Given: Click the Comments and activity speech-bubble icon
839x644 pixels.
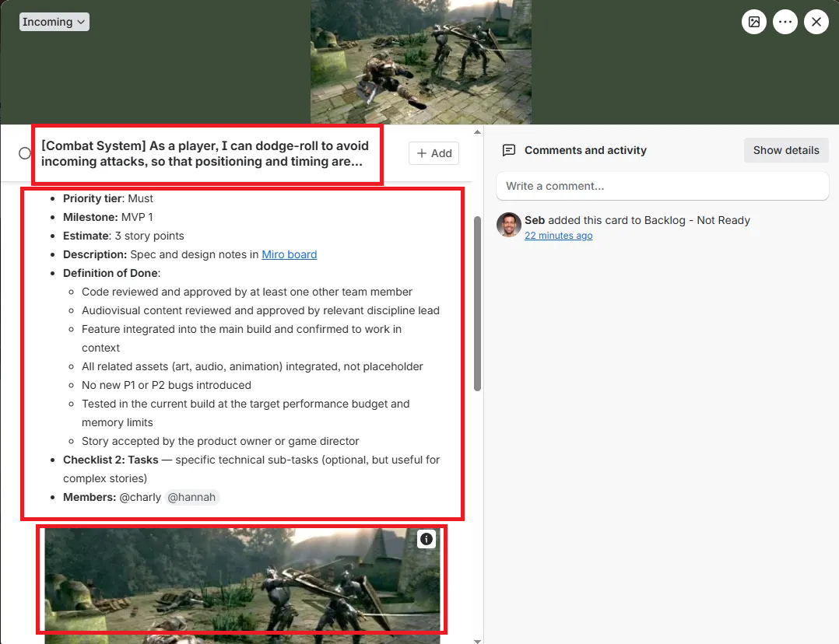Looking at the screenshot, I should coord(509,150).
